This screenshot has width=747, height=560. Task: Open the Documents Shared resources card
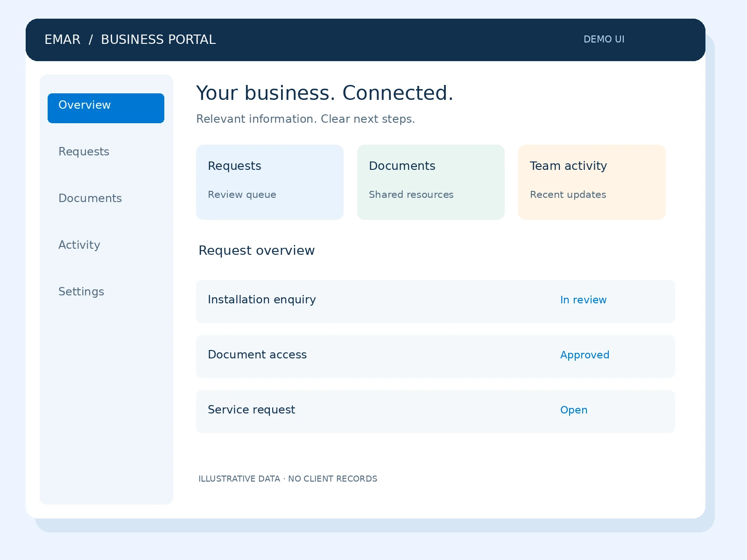431,182
